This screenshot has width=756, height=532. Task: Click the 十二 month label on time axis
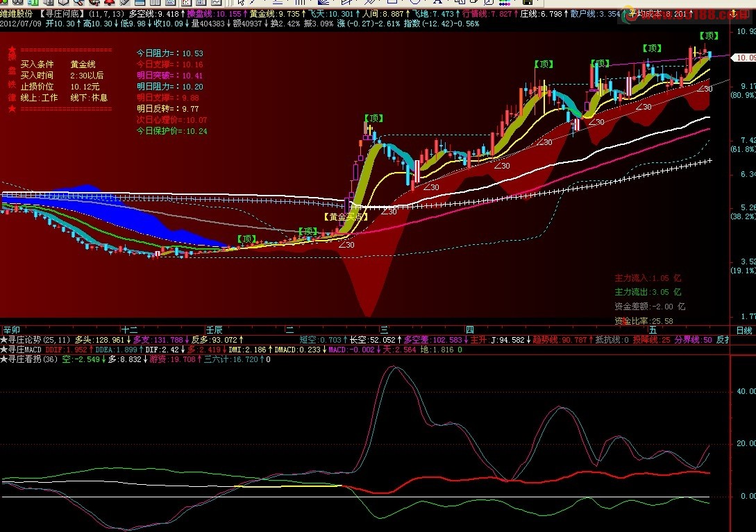pyautogui.click(x=129, y=330)
